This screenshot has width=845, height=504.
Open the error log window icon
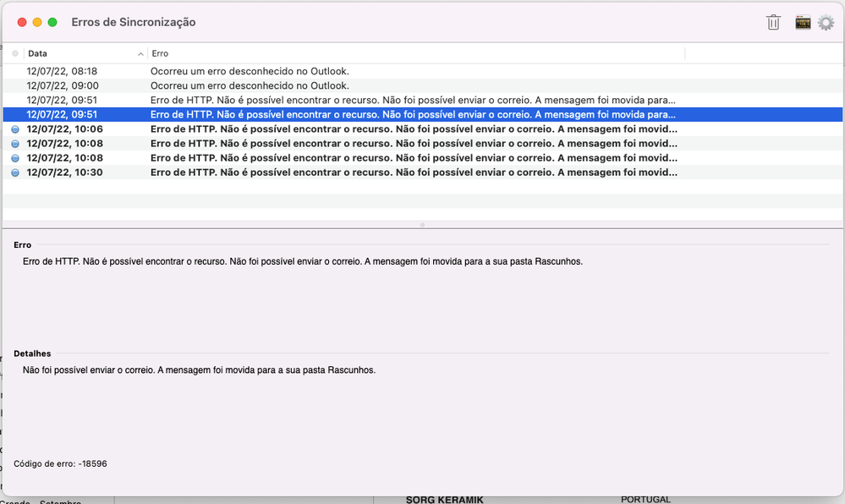802,23
